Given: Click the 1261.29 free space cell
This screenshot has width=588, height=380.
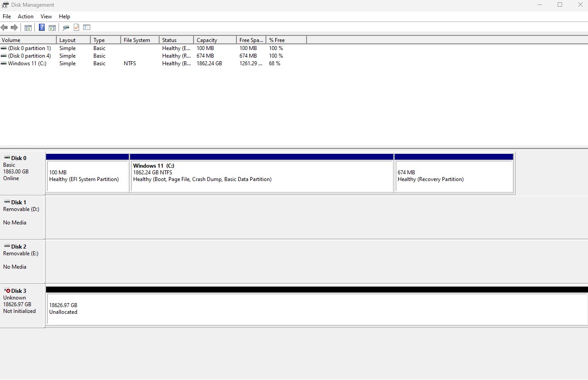Looking at the screenshot, I should point(251,63).
